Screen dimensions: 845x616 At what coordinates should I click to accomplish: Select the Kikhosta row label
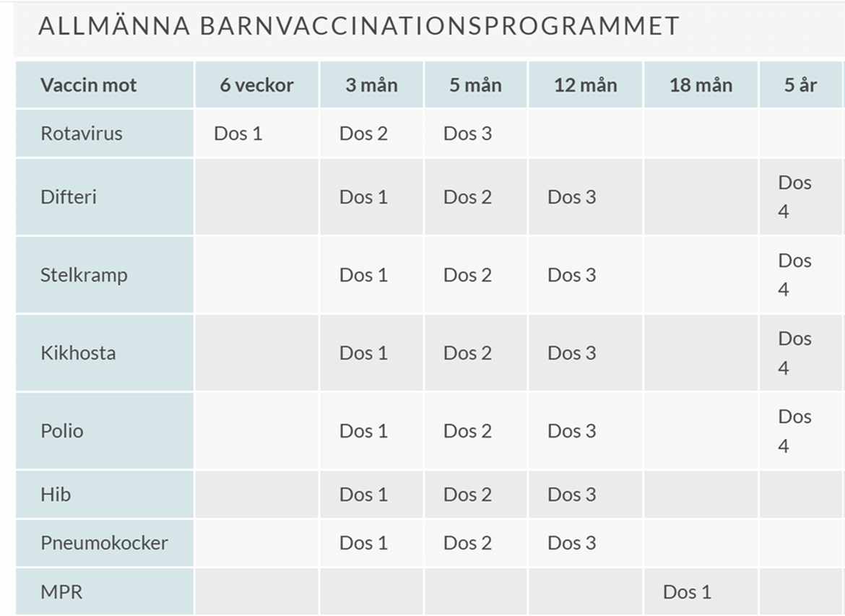pos(78,353)
